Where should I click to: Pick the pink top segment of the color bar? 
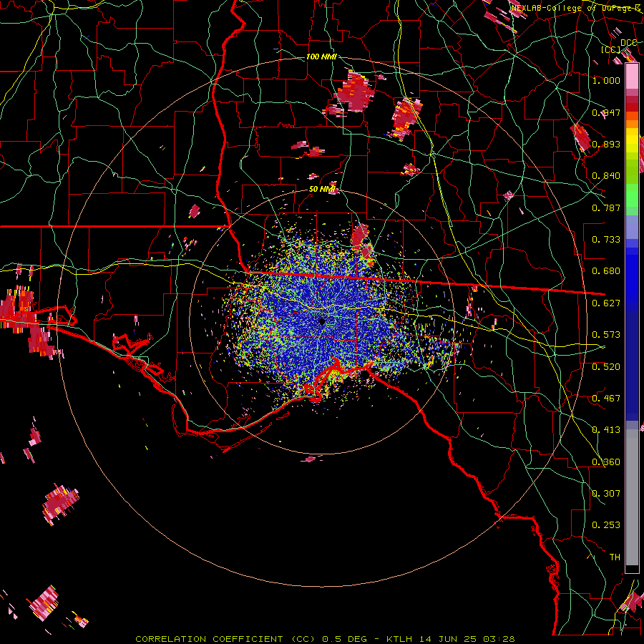click(x=632, y=77)
